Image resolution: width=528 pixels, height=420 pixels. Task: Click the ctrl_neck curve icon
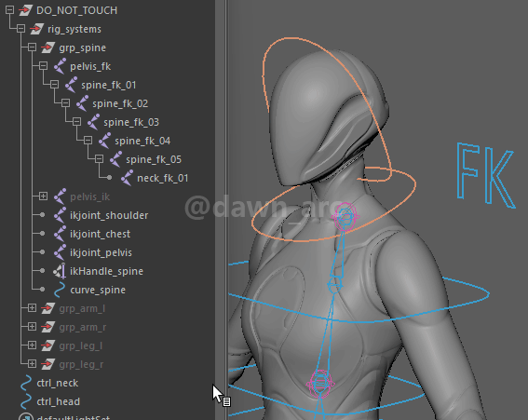[26, 383]
